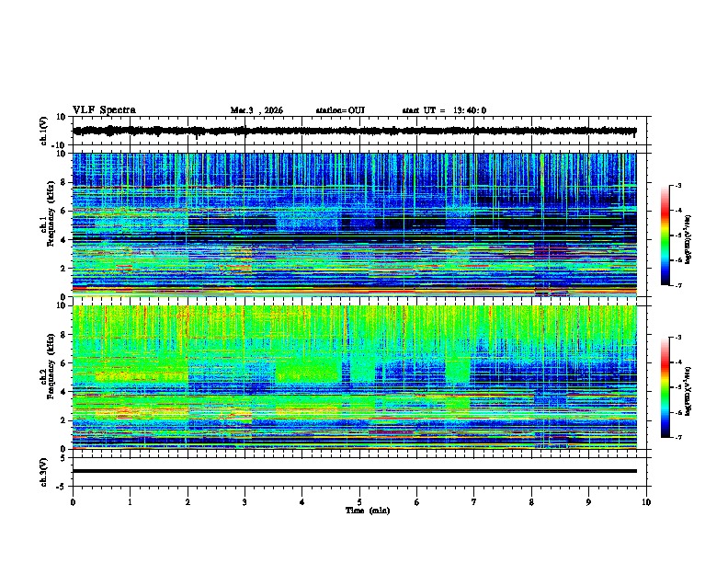Click time axis tick label "6"
The width and height of the screenshot is (728, 563).
tap(417, 502)
